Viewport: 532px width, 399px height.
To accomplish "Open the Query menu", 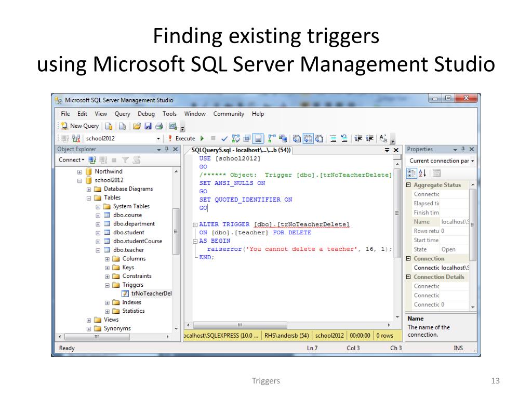I will click(123, 114).
